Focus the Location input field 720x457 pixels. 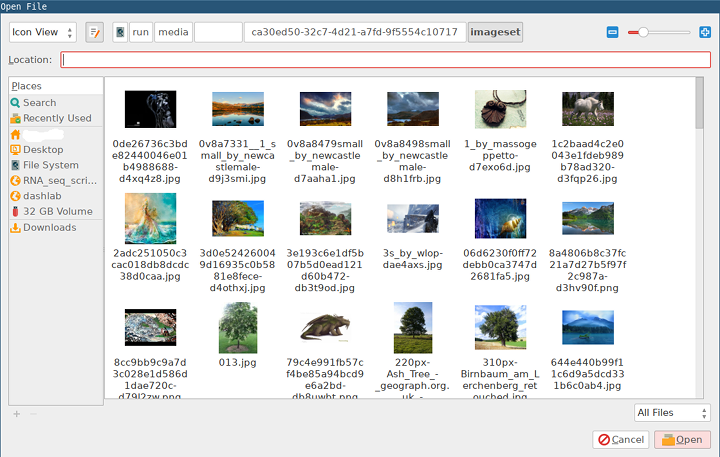[386, 60]
